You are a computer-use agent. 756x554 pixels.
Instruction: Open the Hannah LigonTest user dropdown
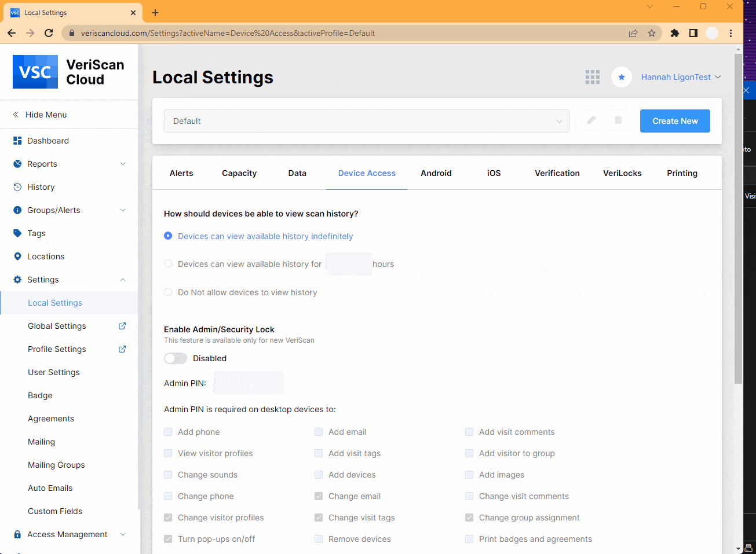pyautogui.click(x=681, y=77)
